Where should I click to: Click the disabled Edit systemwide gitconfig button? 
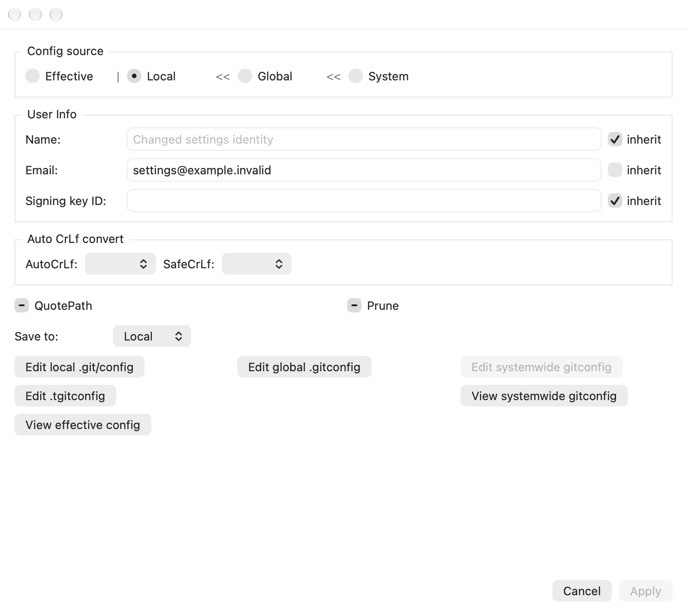(541, 367)
